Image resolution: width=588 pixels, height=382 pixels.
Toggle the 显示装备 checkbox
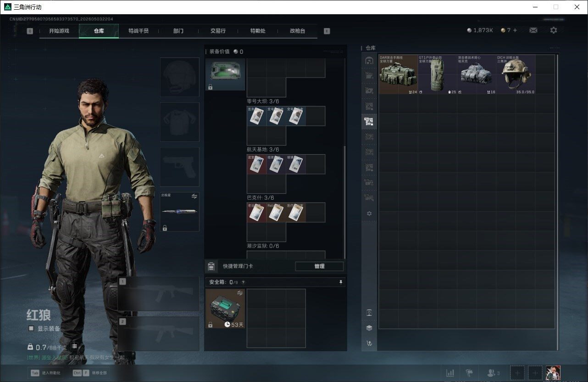31,328
